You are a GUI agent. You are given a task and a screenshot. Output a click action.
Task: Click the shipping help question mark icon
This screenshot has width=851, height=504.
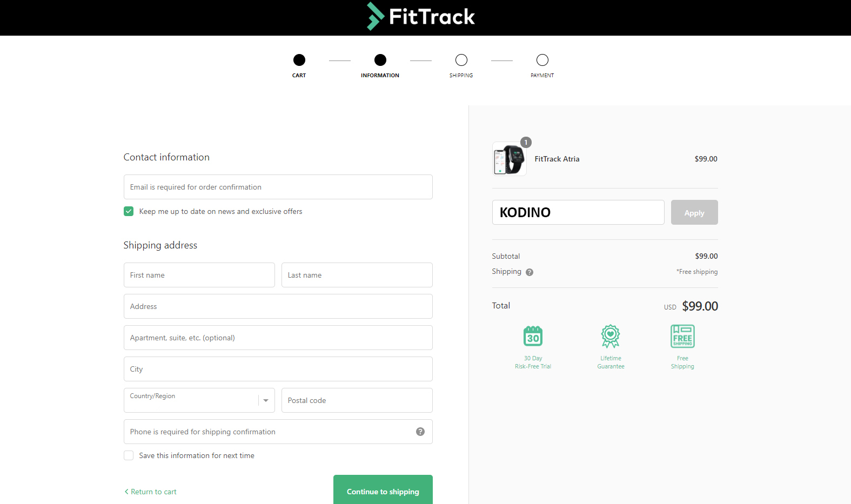coord(530,272)
